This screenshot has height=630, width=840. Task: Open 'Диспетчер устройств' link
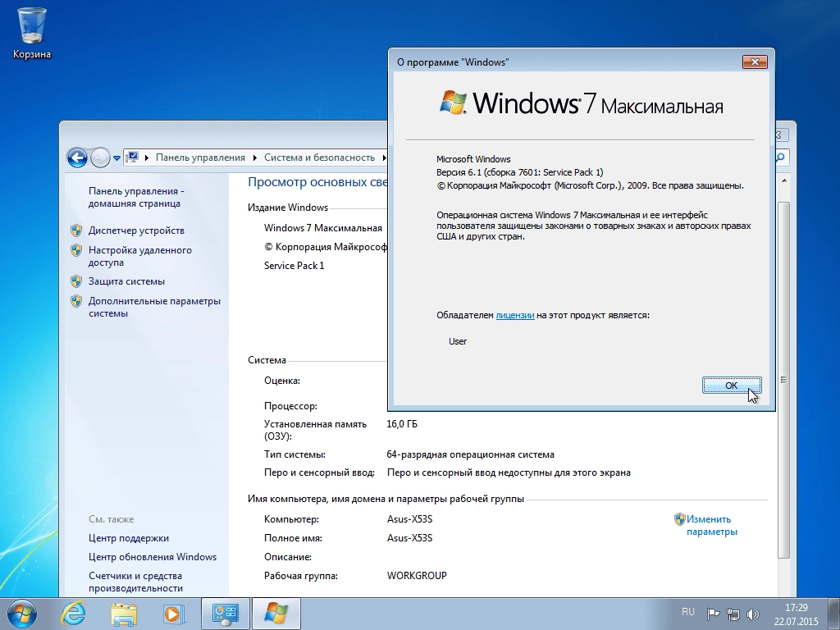click(136, 231)
